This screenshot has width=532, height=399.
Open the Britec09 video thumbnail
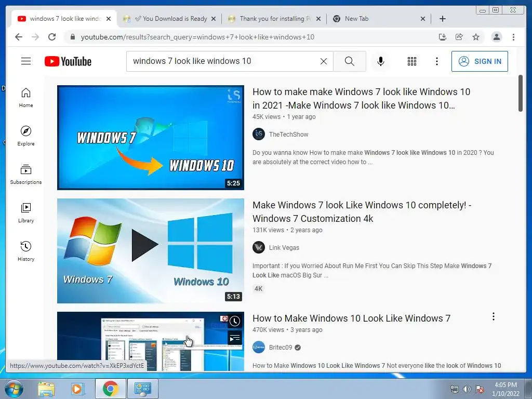click(151, 341)
